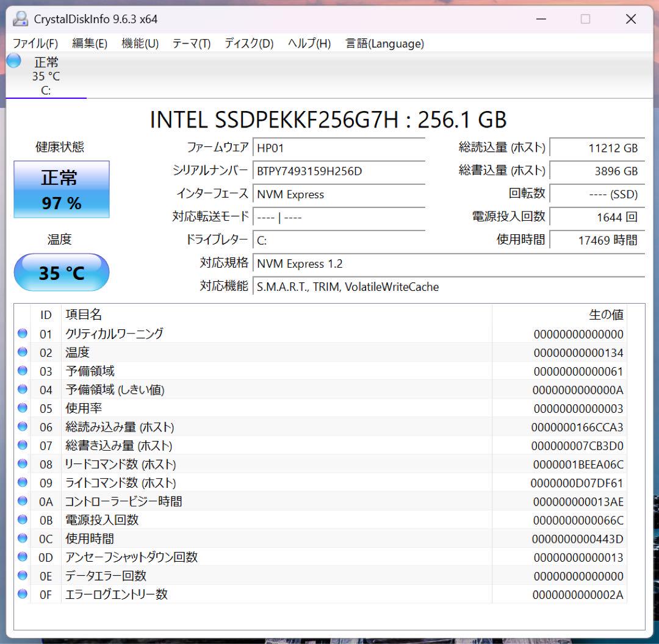Viewport: 659px width, 644px height.
Task: Click the firmware field HP01
Action: point(339,148)
